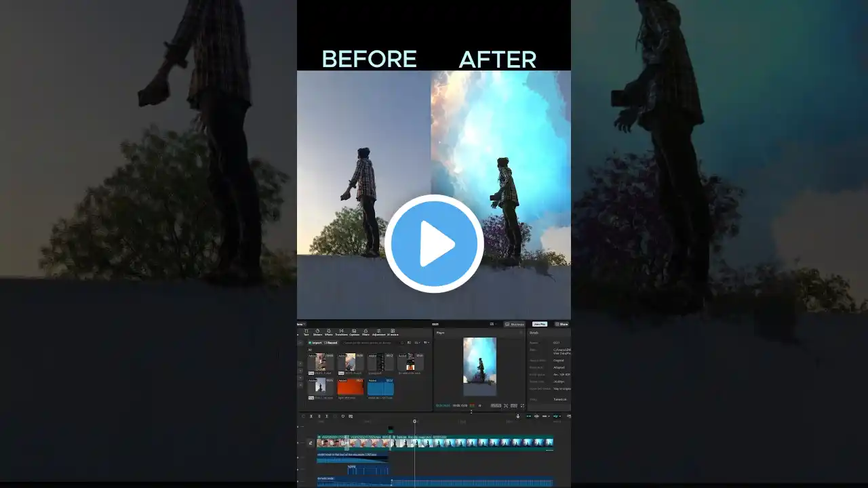Open the Player panel menu icon
Image resolution: width=868 pixels, height=488 pixels.
(x=521, y=333)
